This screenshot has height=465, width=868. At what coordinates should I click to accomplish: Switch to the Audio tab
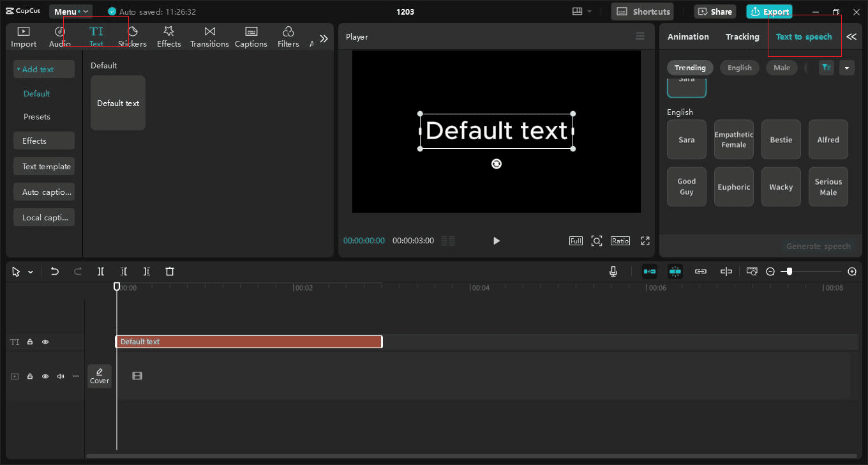[x=60, y=37]
